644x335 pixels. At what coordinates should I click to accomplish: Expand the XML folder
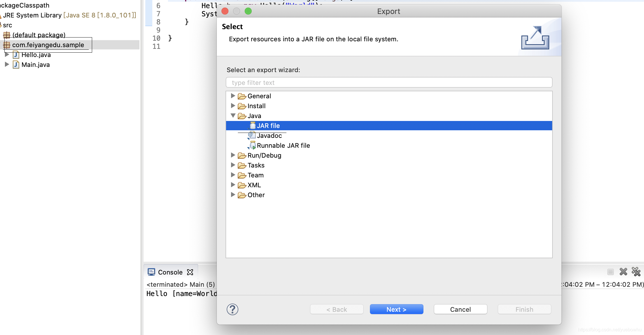[x=233, y=185]
